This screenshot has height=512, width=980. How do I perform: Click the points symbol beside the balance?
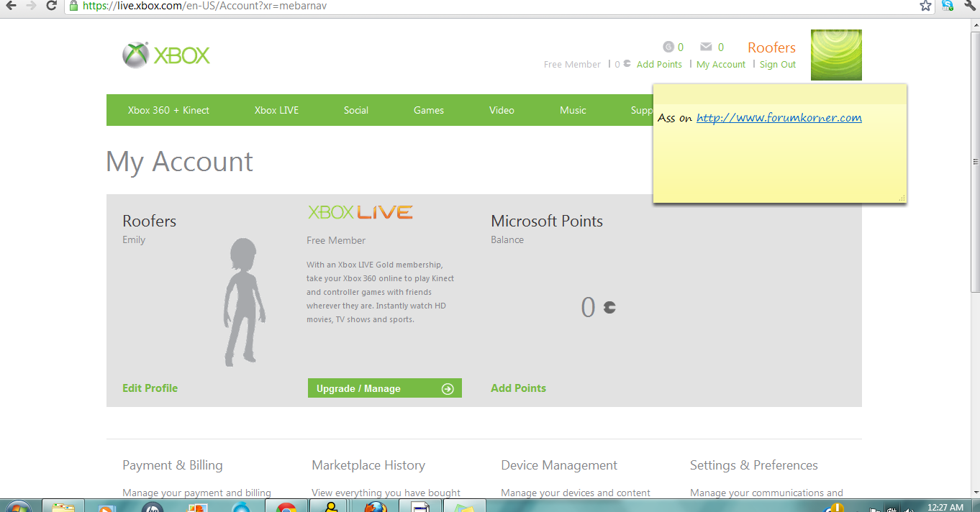tap(609, 307)
